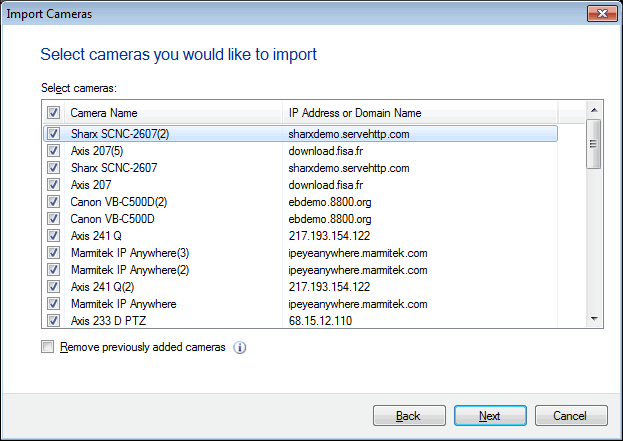623x441 pixels.
Task: Uncheck the Axis 207(5) camera
Action: pyautogui.click(x=53, y=151)
